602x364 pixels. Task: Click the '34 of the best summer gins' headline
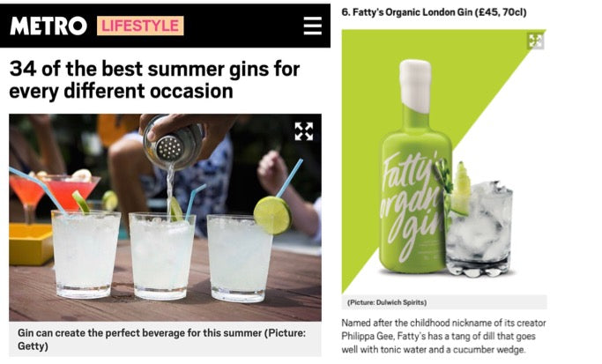click(154, 80)
